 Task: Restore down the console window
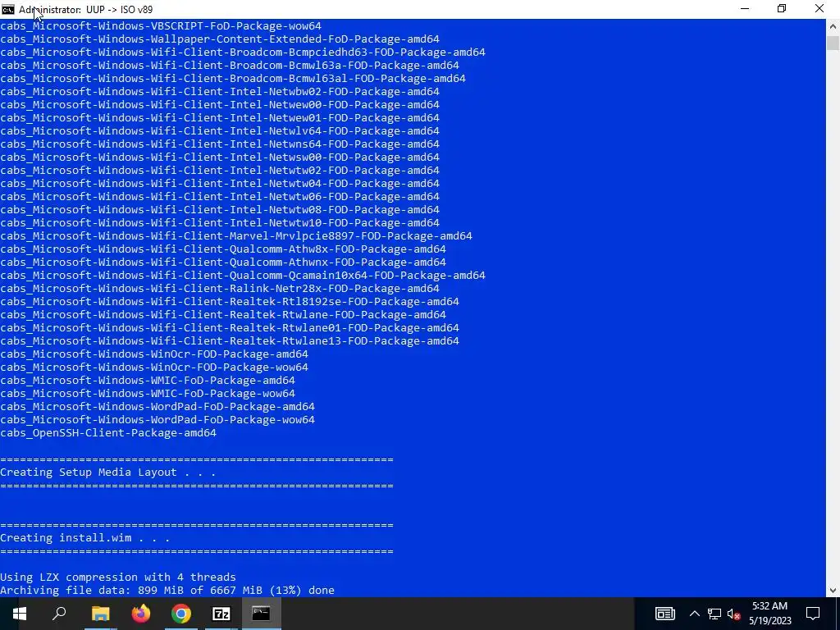[782, 9]
